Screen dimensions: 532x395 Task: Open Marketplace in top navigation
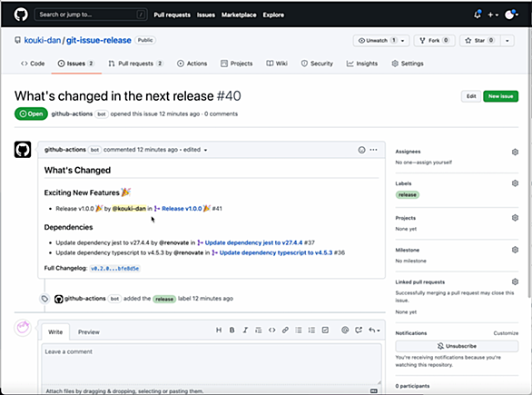point(239,15)
